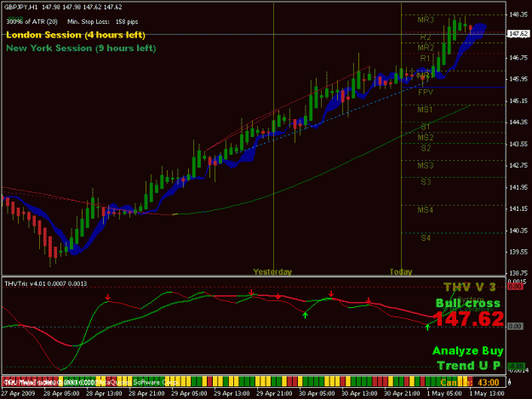Click the 139.55 price axis value
532x399 pixels.
[518, 252]
